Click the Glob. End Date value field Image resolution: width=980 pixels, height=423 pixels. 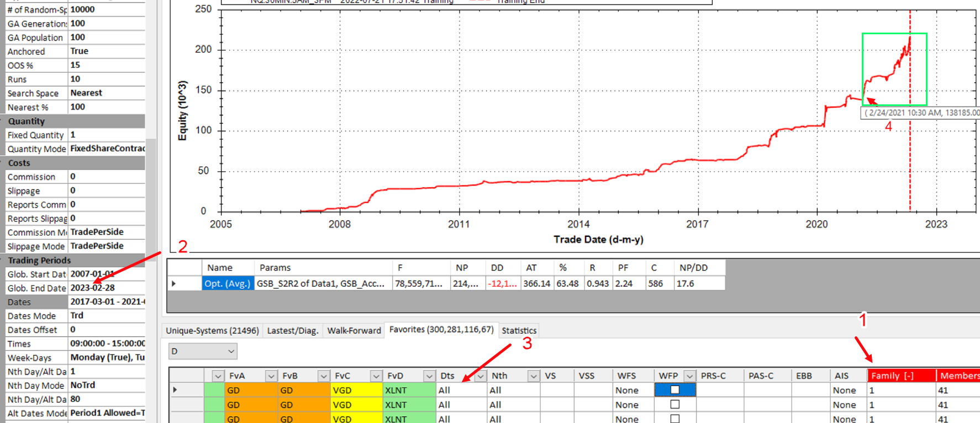(x=107, y=288)
